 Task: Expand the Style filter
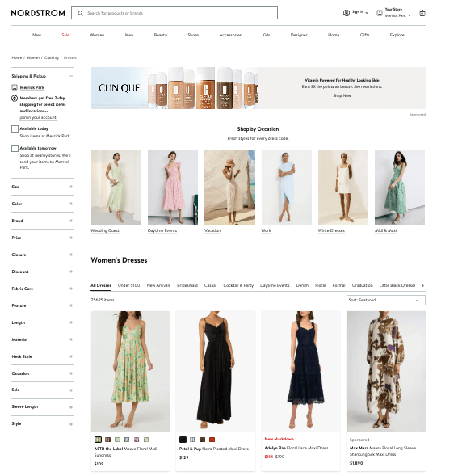(71, 424)
